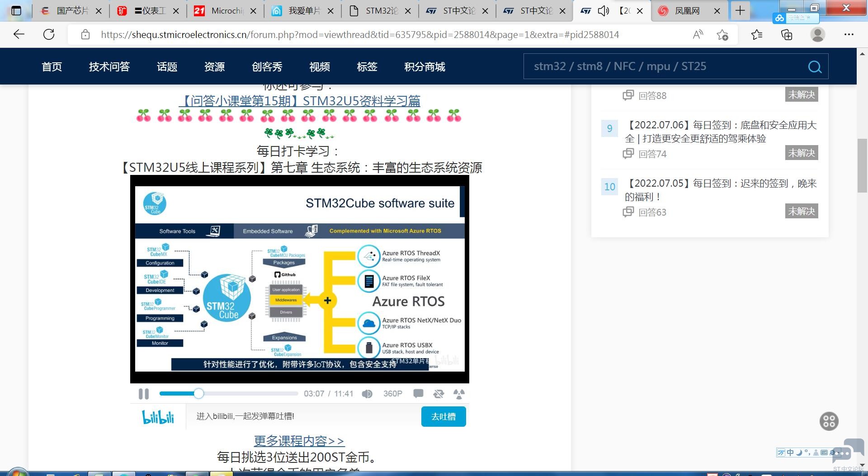Add this page to favorites star icon
The image size is (868, 476).
pos(722,34)
